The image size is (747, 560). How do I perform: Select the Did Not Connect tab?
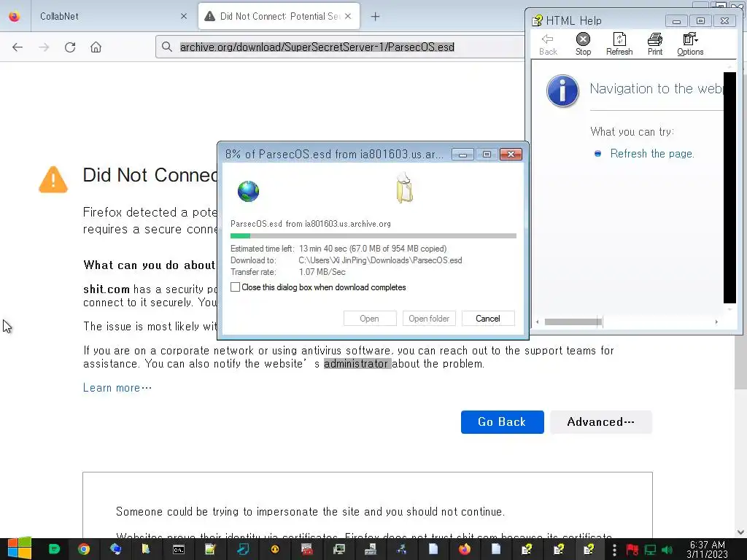(279, 16)
